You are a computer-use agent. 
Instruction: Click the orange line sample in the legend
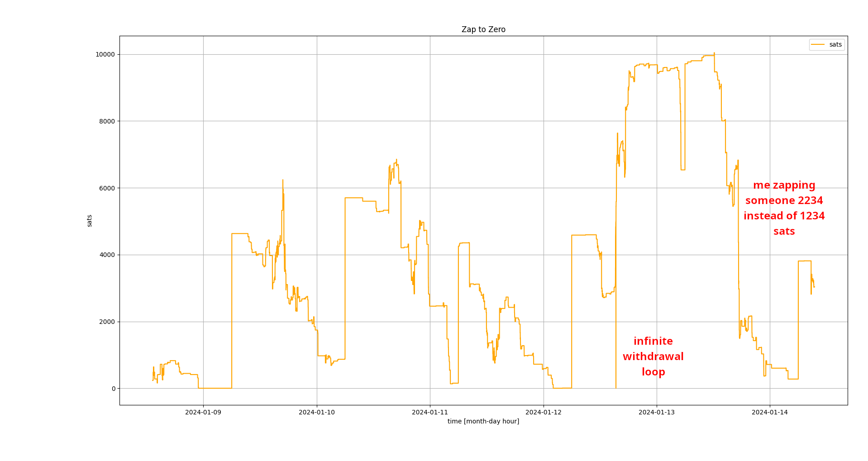click(818, 44)
